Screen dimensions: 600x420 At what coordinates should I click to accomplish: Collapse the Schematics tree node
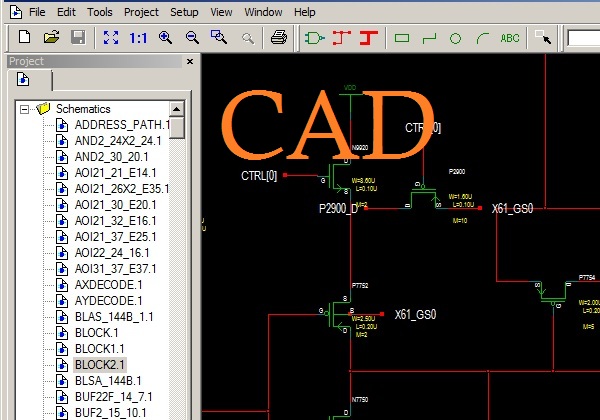click(x=24, y=109)
